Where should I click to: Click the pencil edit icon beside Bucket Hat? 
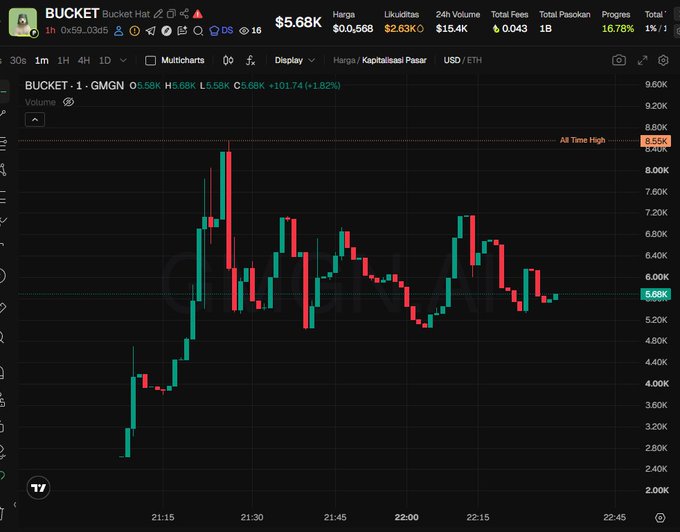pyautogui.click(x=158, y=14)
